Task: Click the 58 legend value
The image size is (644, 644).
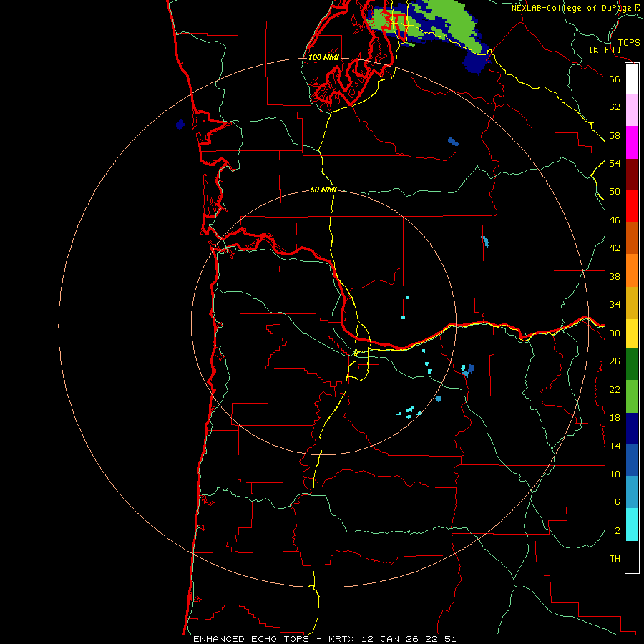Action: (615, 135)
